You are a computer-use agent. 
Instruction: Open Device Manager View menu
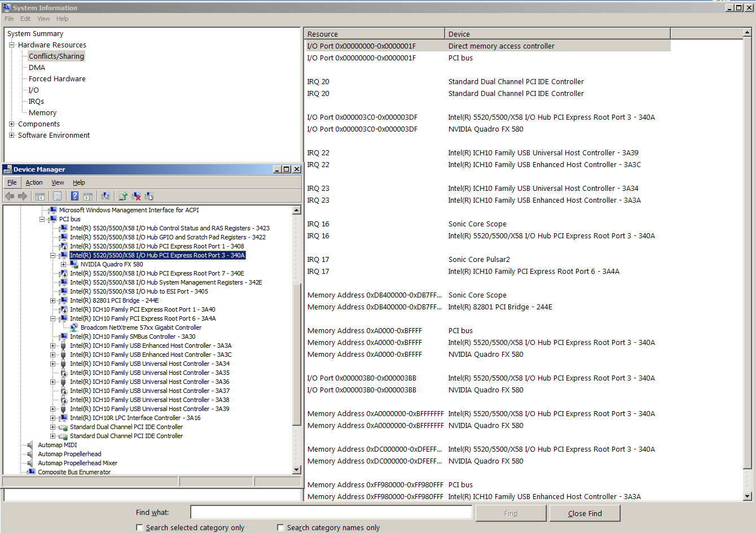[58, 182]
